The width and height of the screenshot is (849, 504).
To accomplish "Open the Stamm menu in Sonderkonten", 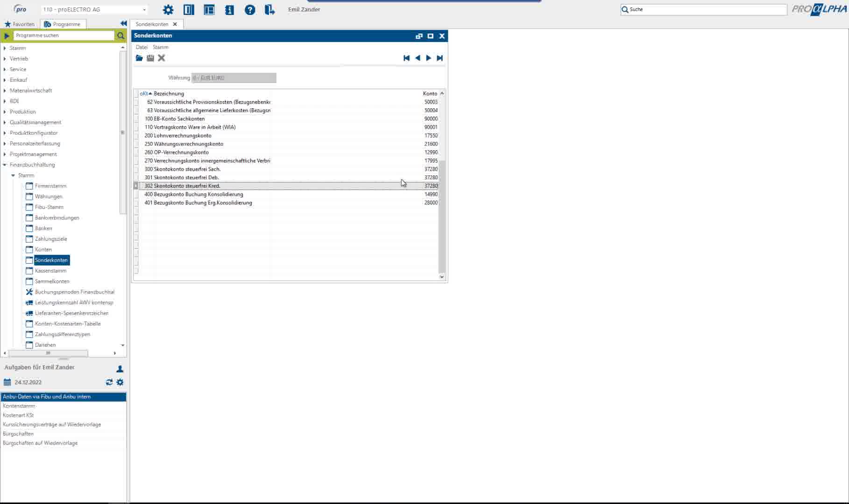I will point(160,47).
